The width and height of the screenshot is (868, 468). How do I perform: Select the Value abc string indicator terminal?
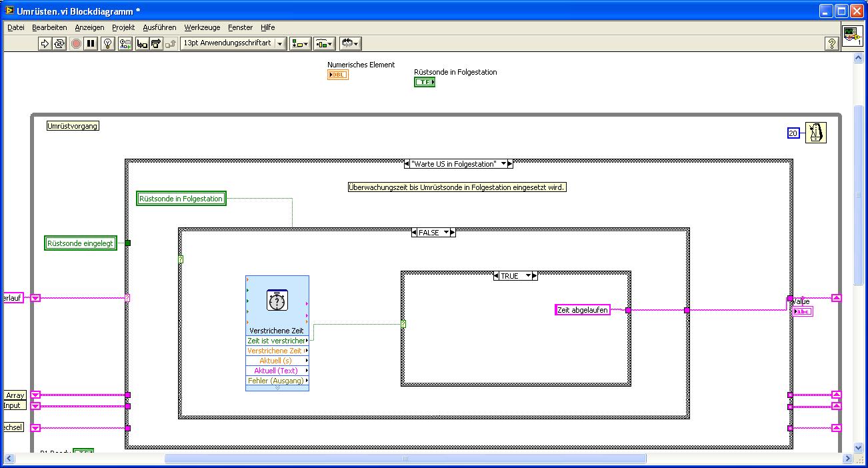[803, 311]
